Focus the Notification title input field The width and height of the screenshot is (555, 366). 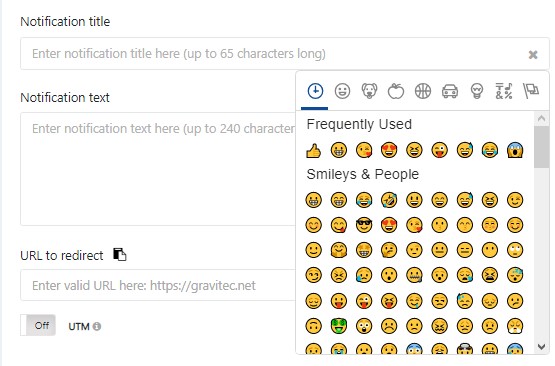(285, 53)
